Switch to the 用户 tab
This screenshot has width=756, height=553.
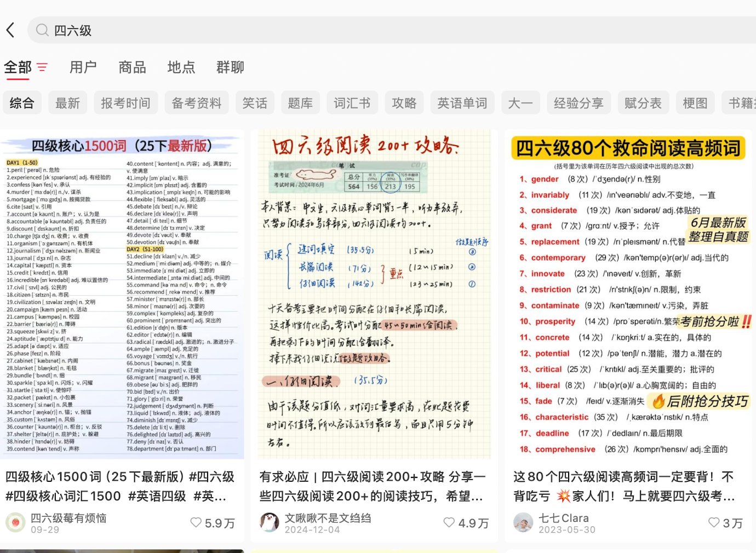coord(83,67)
